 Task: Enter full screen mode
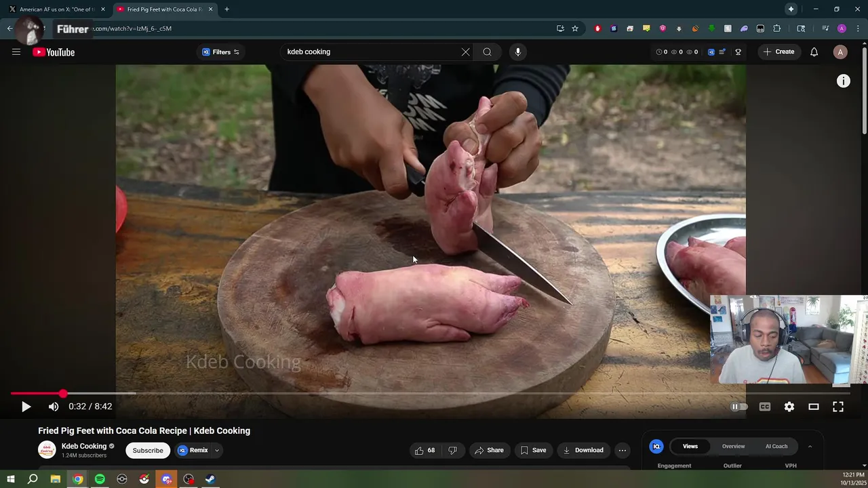[x=838, y=407]
